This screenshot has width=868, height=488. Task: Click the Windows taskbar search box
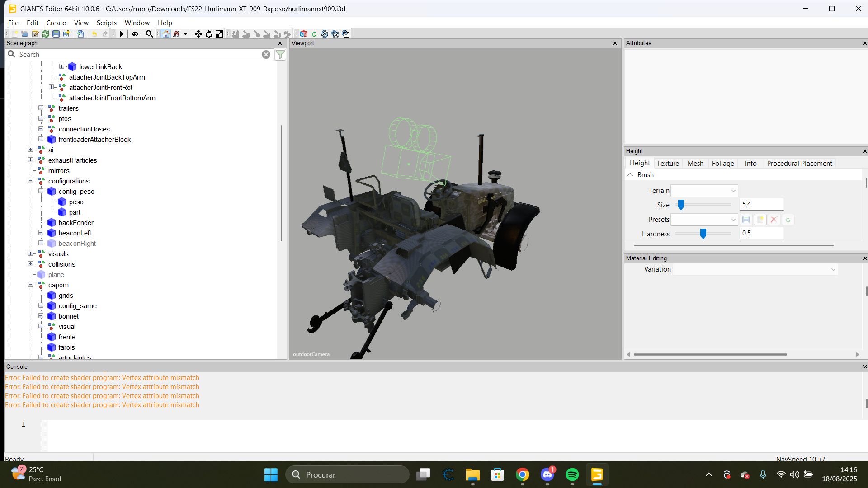(347, 475)
